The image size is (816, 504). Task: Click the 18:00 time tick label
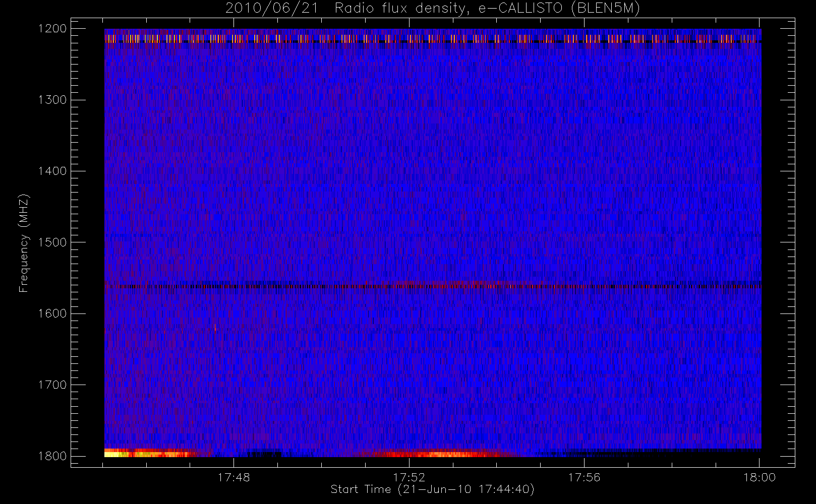click(x=760, y=477)
